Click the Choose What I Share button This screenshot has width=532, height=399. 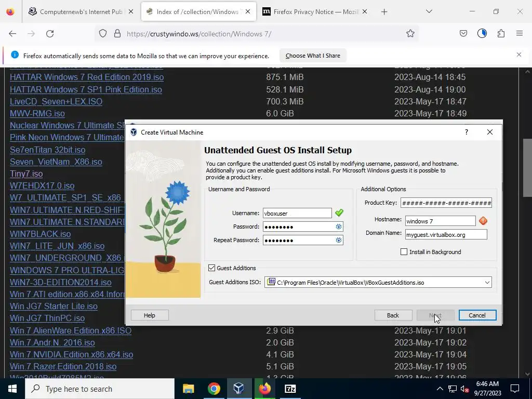pos(313,56)
